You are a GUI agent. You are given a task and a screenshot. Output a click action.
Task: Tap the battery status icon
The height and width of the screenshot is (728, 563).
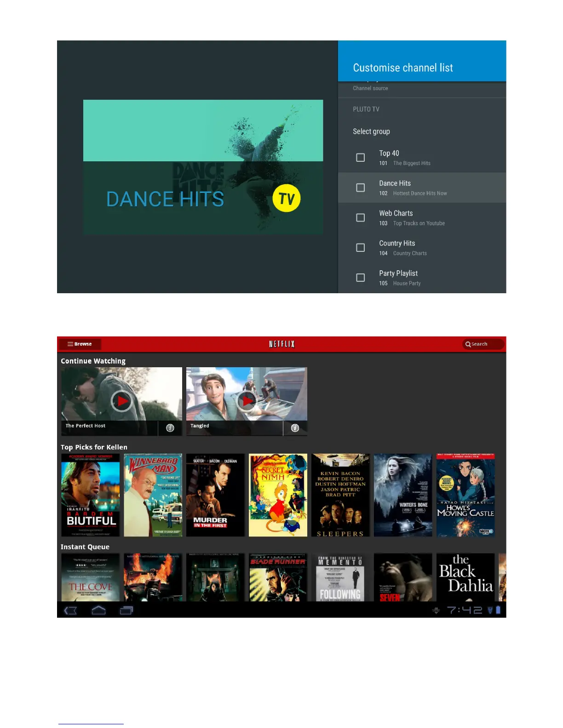498,610
